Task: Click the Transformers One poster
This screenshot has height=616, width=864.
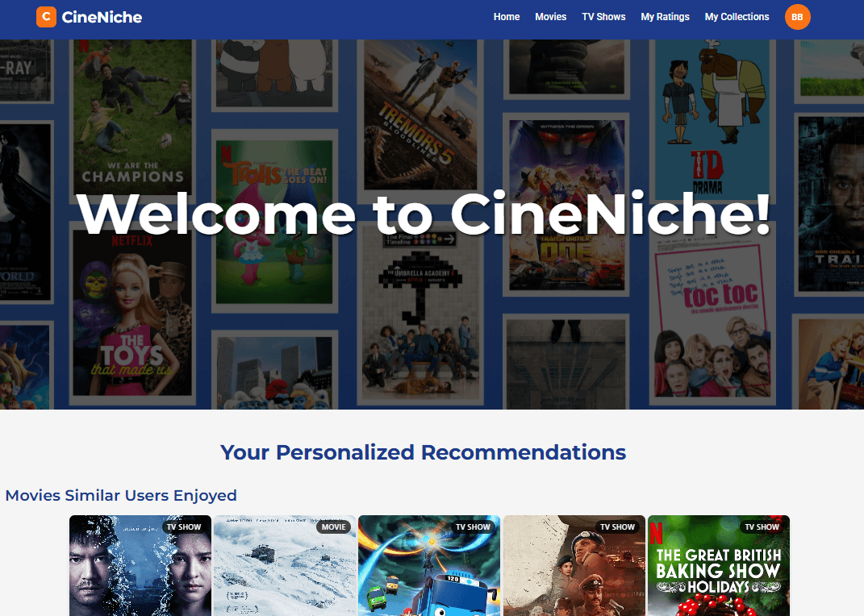Action: pos(566,205)
